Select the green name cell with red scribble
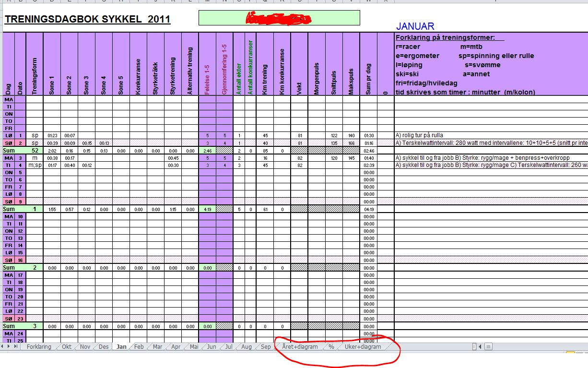588x368 pixels. tap(279, 18)
